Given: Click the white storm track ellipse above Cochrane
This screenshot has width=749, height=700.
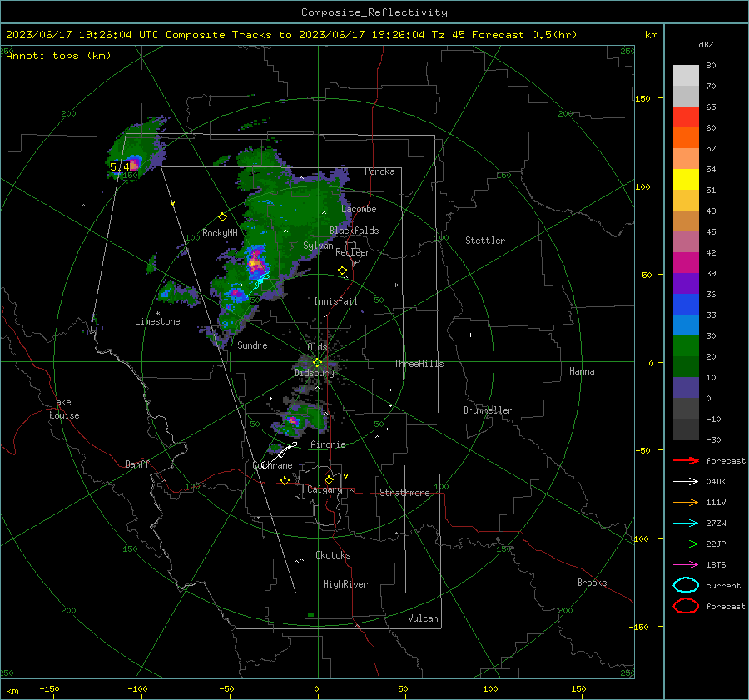Looking at the screenshot, I should tap(287, 450).
